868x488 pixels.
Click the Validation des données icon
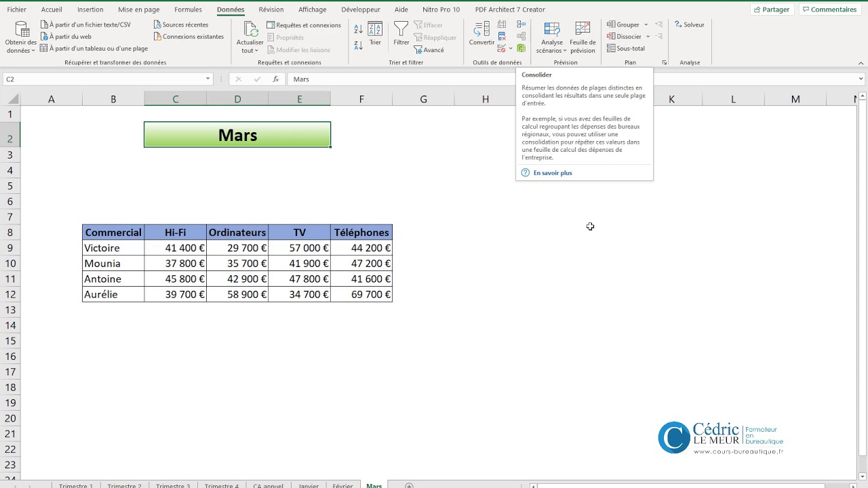[501, 49]
